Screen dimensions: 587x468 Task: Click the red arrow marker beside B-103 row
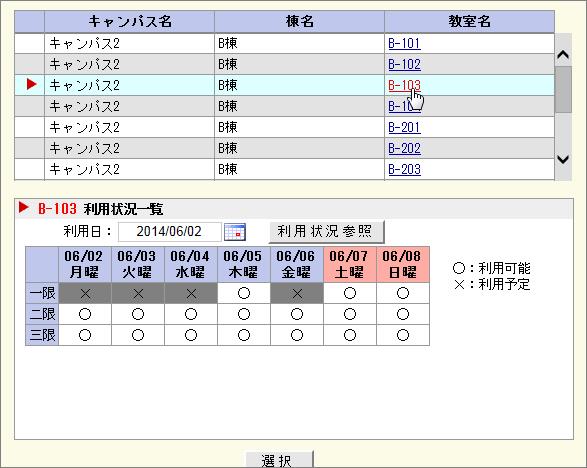pos(32,84)
